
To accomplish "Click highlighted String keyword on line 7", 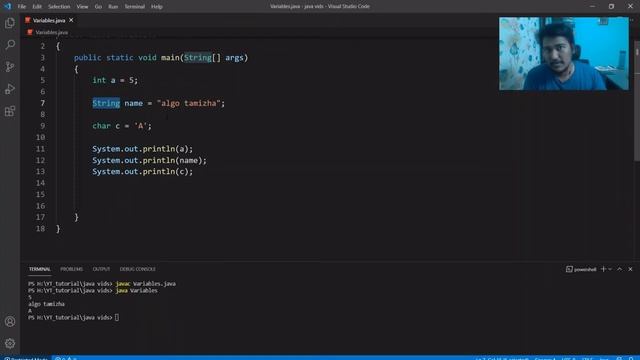I will 106,103.
